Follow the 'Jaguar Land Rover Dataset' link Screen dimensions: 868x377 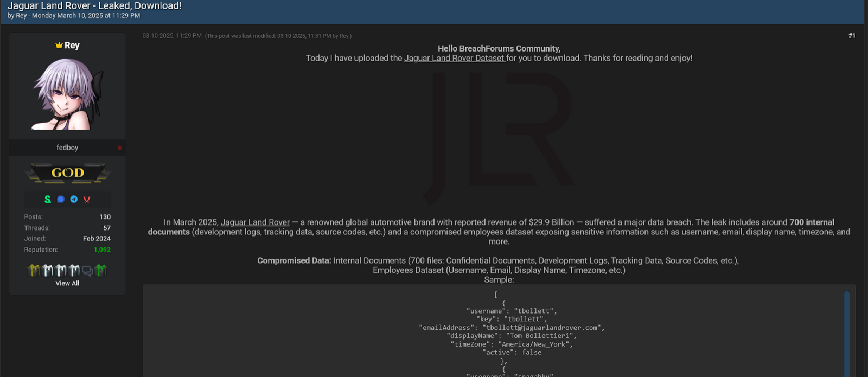(455, 58)
